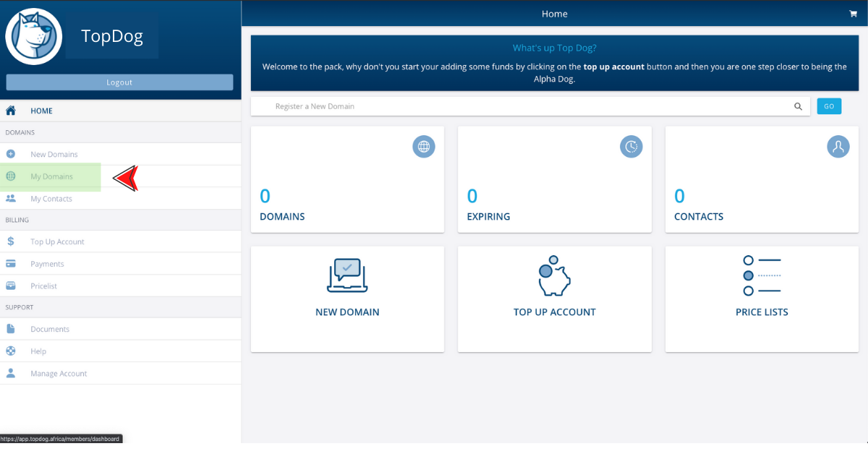
Task: Open My Contacts in sidebar
Action: 120,199
